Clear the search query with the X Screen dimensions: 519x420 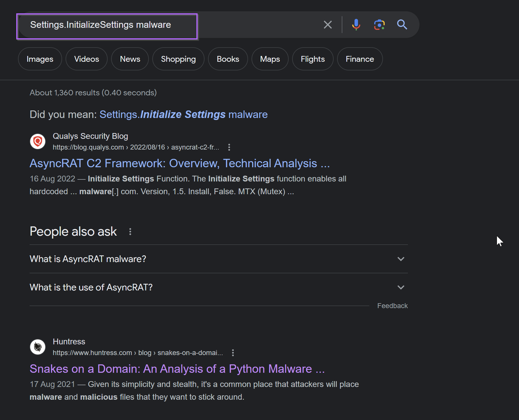[x=328, y=25]
